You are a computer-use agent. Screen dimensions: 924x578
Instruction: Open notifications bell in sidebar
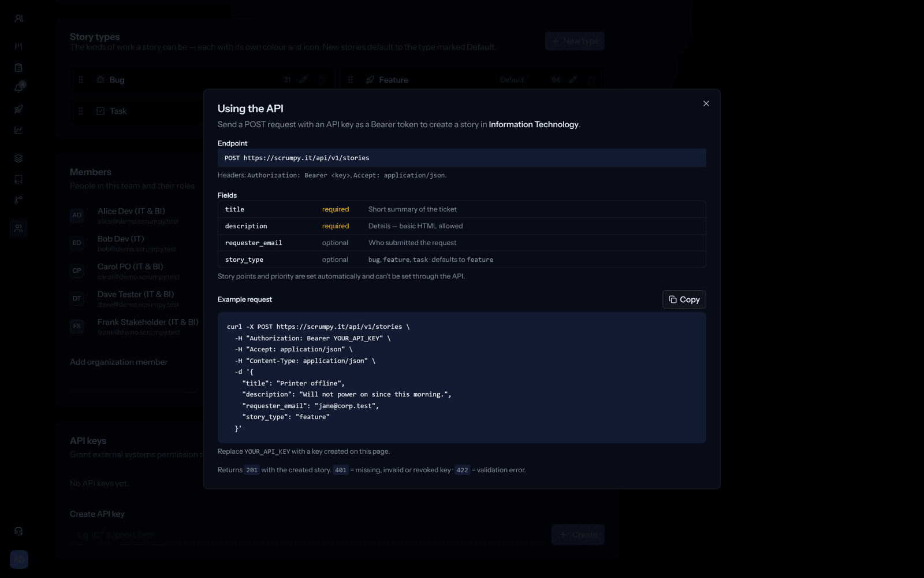(x=19, y=88)
